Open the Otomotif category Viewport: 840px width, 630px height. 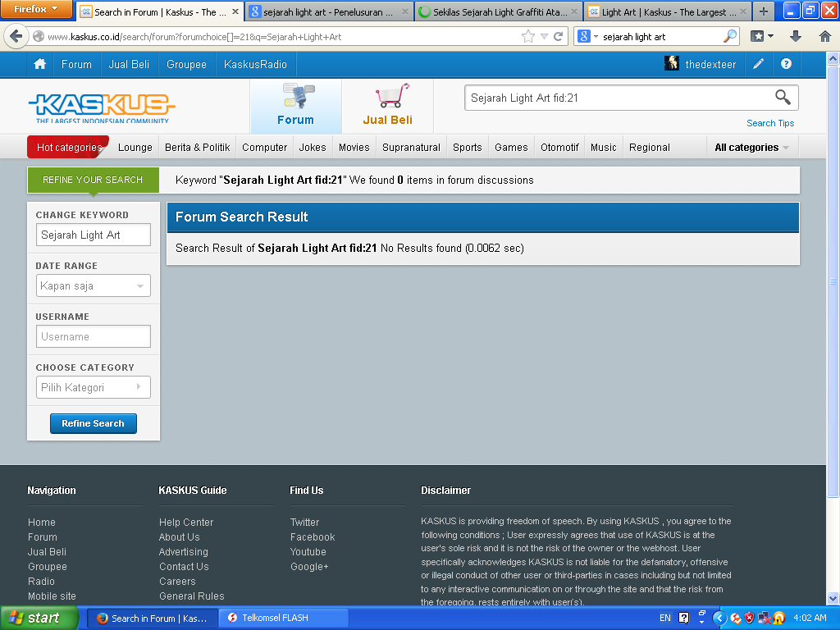point(559,148)
